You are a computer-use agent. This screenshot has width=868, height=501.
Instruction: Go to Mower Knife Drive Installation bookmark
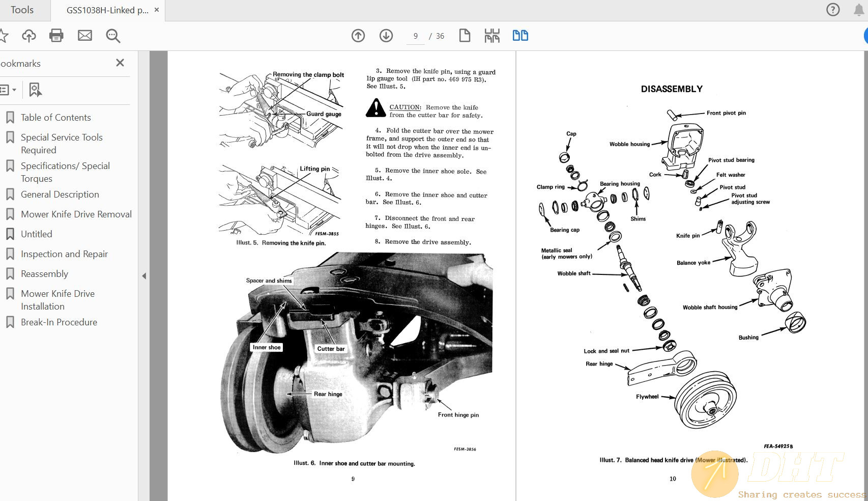(x=57, y=300)
